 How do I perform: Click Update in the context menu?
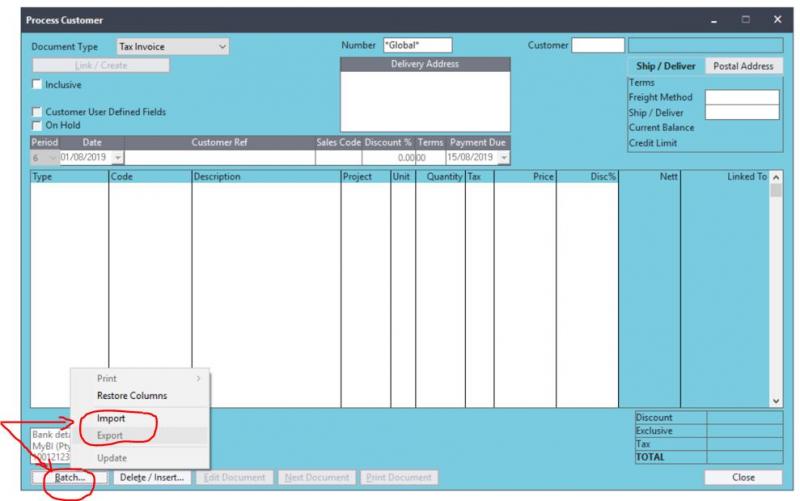112,458
